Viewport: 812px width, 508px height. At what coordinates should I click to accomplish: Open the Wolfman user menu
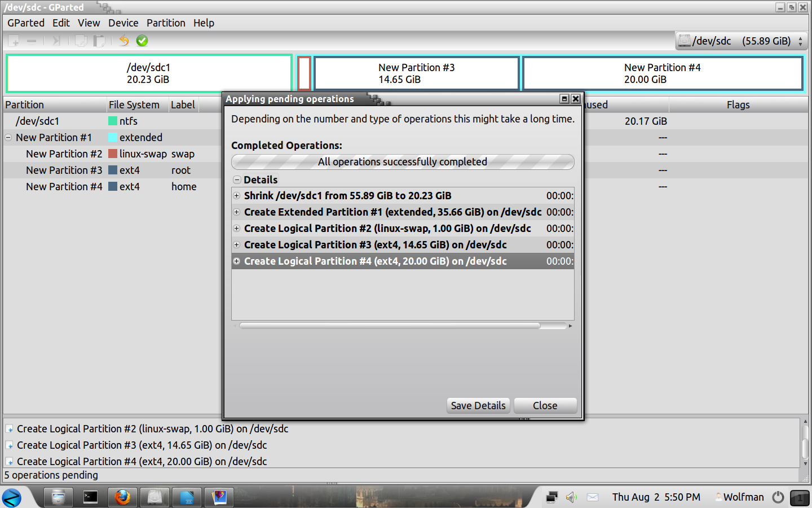(740, 497)
